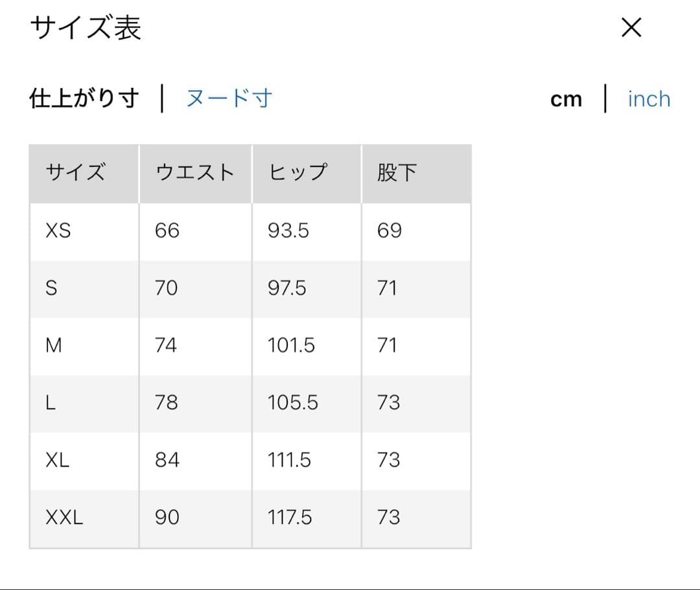The image size is (700, 590).
Task: Switch to the ヌード寸 tab
Action: pos(229,98)
